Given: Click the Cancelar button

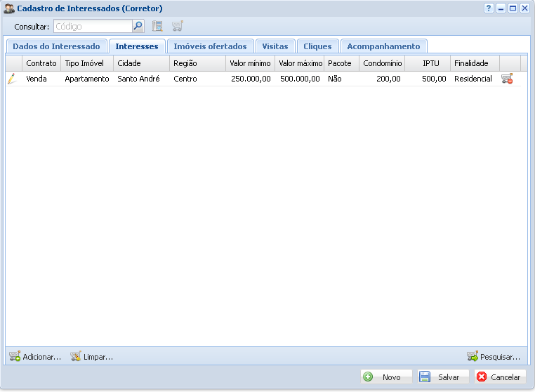Looking at the screenshot, I should pos(499,377).
